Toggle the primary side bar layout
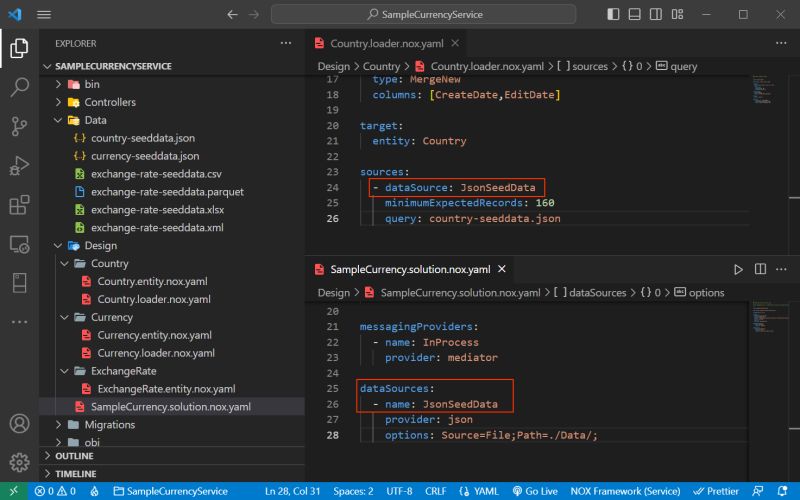This screenshot has width=800, height=500. [x=613, y=14]
